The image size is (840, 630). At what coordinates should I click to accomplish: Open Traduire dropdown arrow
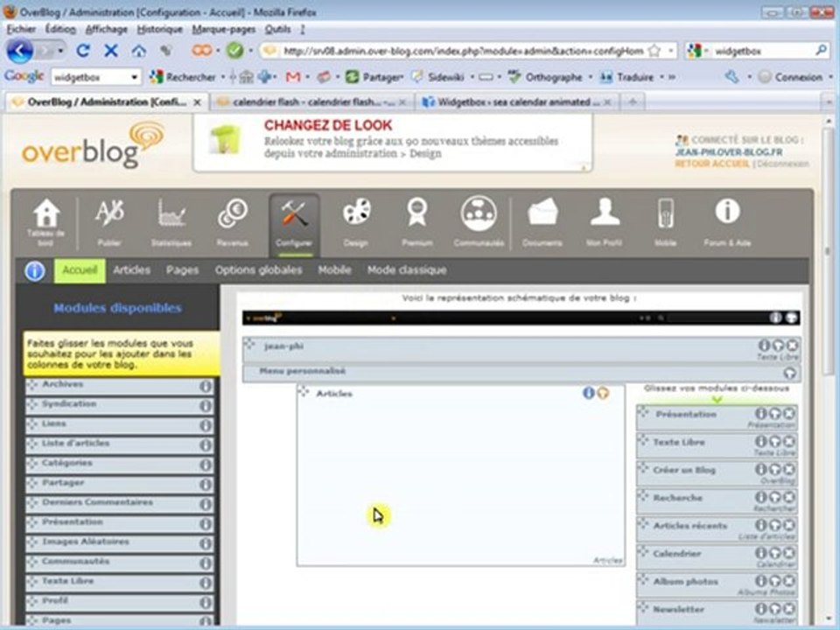661,77
